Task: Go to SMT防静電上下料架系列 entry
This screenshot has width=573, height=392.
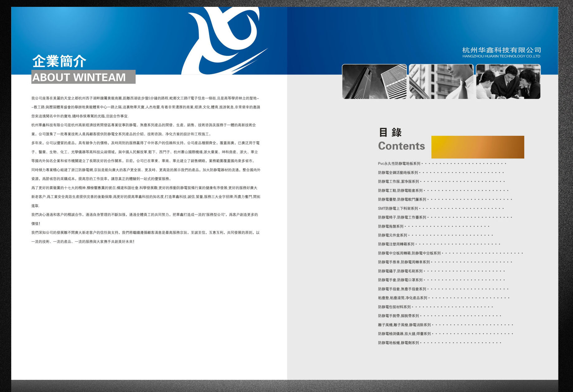Action: tap(398, 208)
